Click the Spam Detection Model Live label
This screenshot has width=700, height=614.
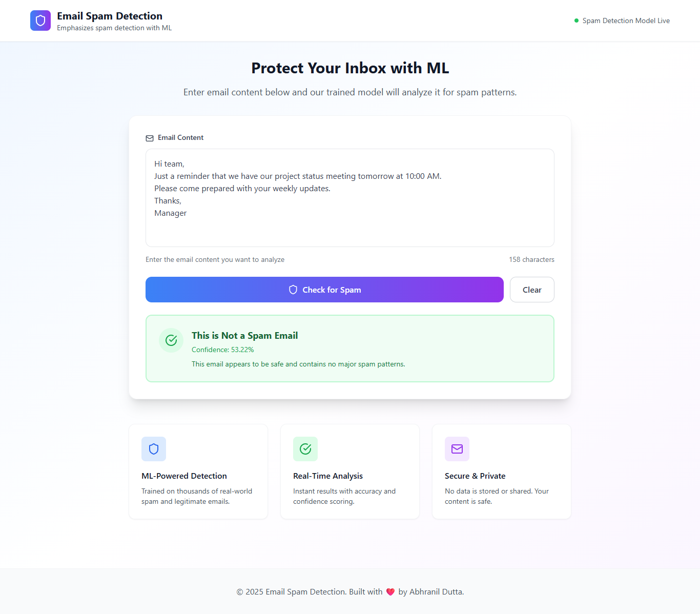(626, 21)
